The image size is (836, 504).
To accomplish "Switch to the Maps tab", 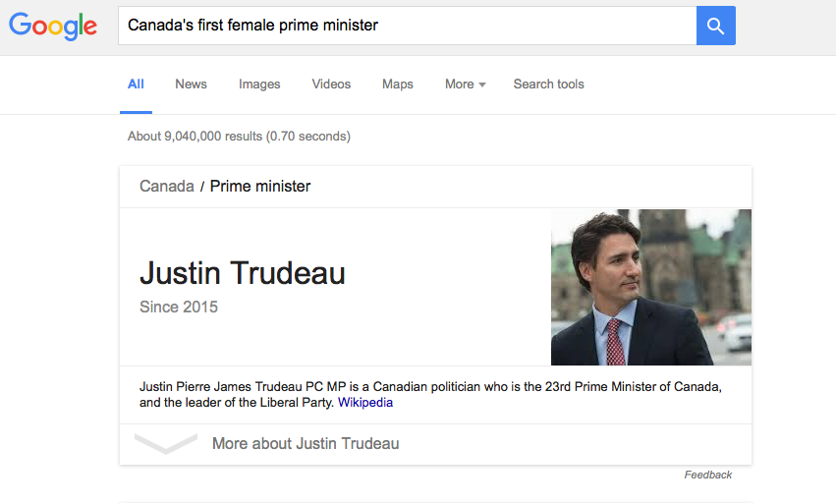I will (x=398, y=84).
